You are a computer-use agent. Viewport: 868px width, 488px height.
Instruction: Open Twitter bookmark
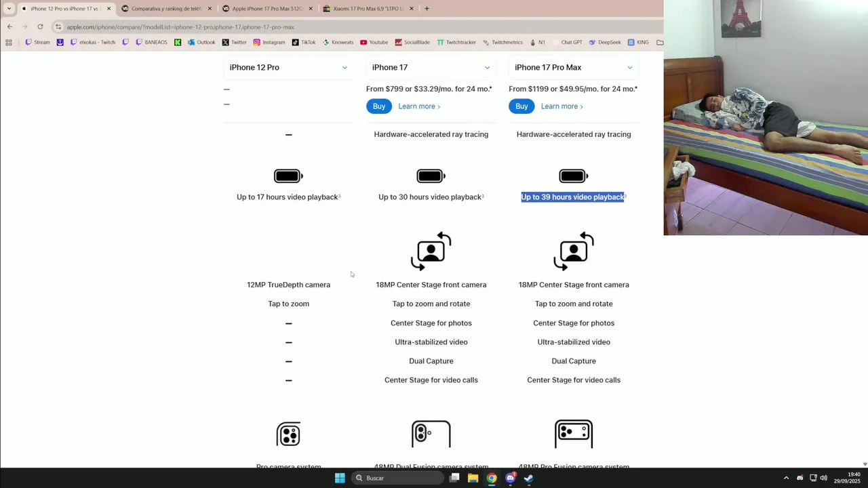(x=235, y=42)
